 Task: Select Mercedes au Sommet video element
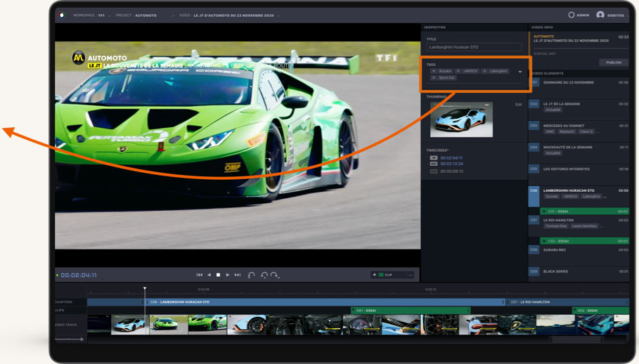coord(563,126)
